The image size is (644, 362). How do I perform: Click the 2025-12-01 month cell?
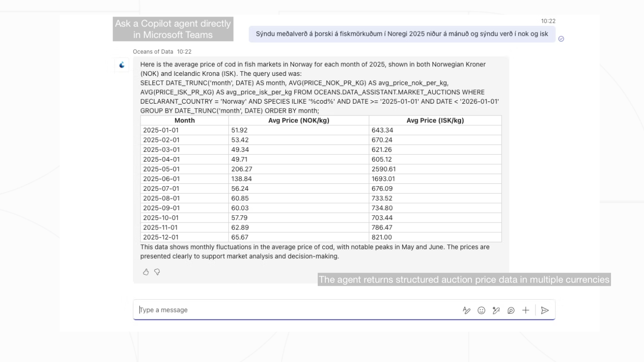184,237
